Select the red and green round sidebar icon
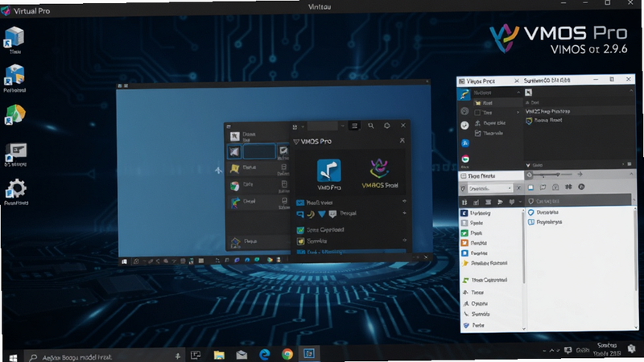This screenshot has width=644, height=362. (465, 159)
